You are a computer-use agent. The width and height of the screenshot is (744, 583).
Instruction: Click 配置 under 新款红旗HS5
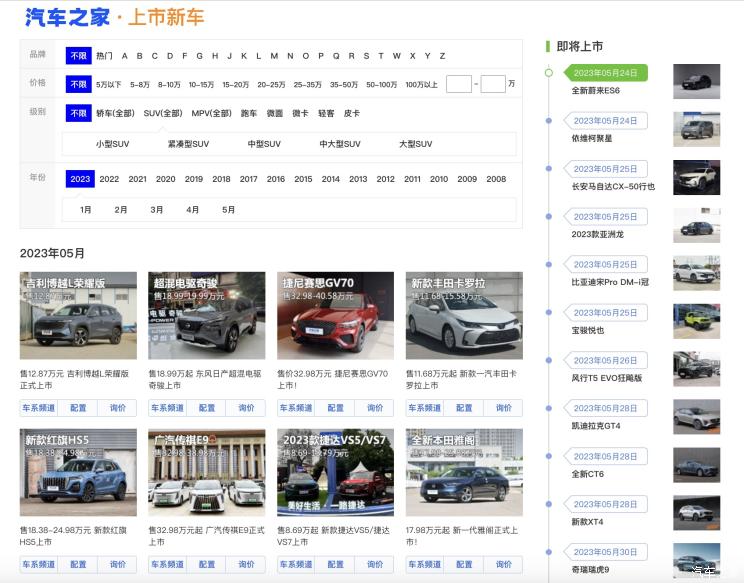[78, 565]
